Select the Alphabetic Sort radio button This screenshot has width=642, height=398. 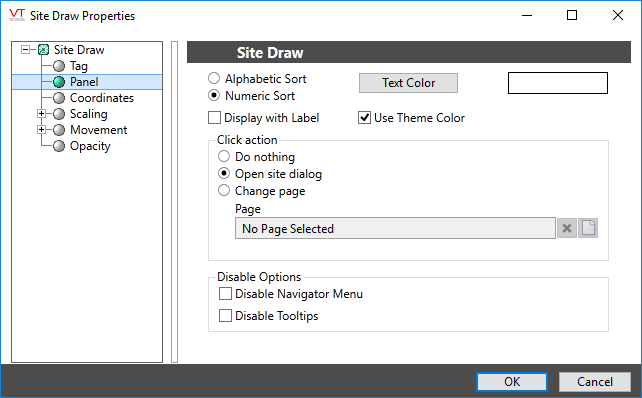[214, 78]
